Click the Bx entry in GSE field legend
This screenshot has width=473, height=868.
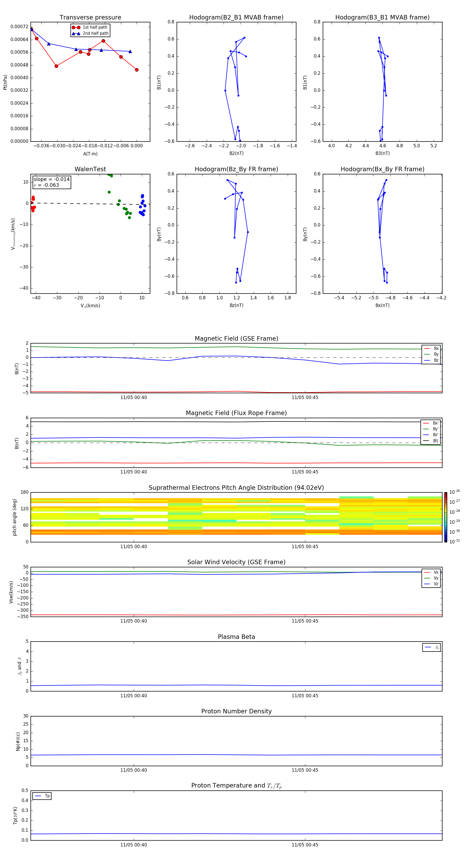point(431,349)
